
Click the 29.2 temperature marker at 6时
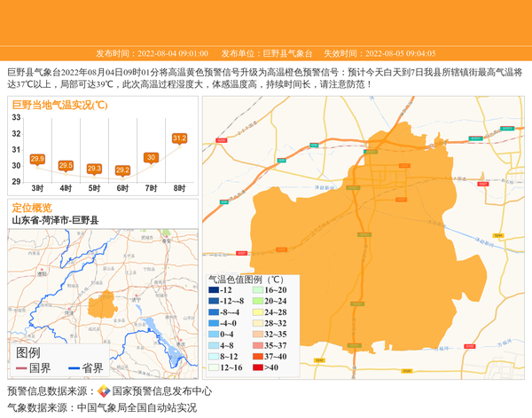[122, 170]
